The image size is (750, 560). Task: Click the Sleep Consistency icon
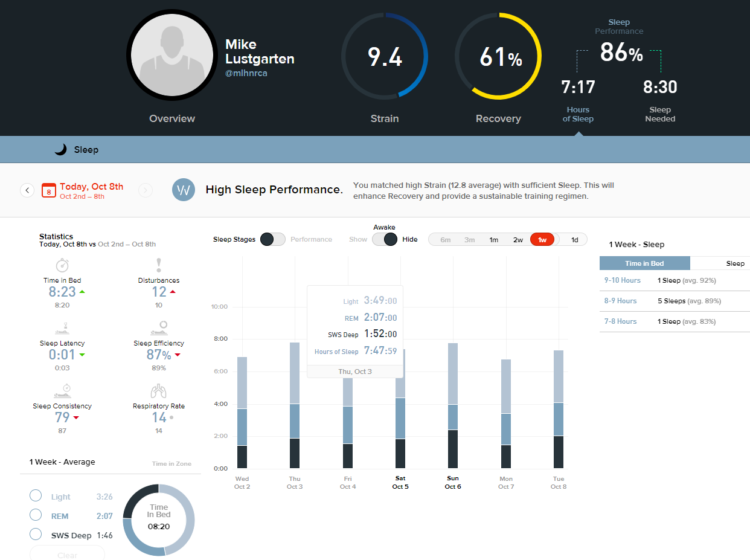[x=62, y=391]
